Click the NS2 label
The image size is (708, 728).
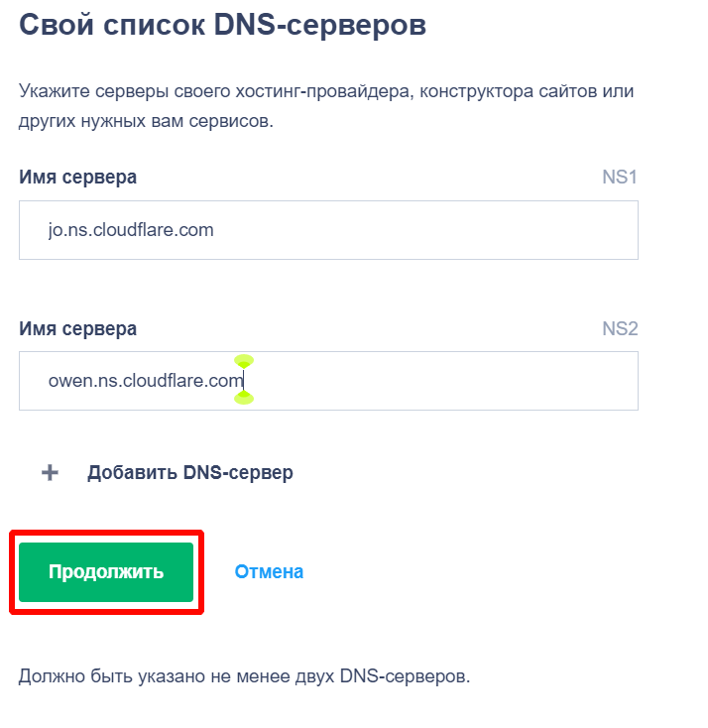coord(620,328)
